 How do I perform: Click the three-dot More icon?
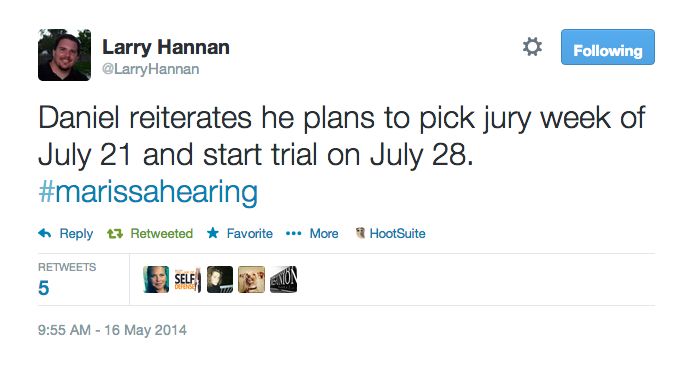[x=293, y=234]
